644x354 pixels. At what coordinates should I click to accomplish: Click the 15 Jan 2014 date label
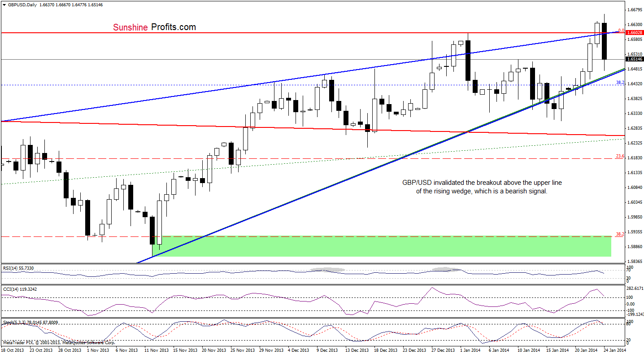(x=557, y=350)
